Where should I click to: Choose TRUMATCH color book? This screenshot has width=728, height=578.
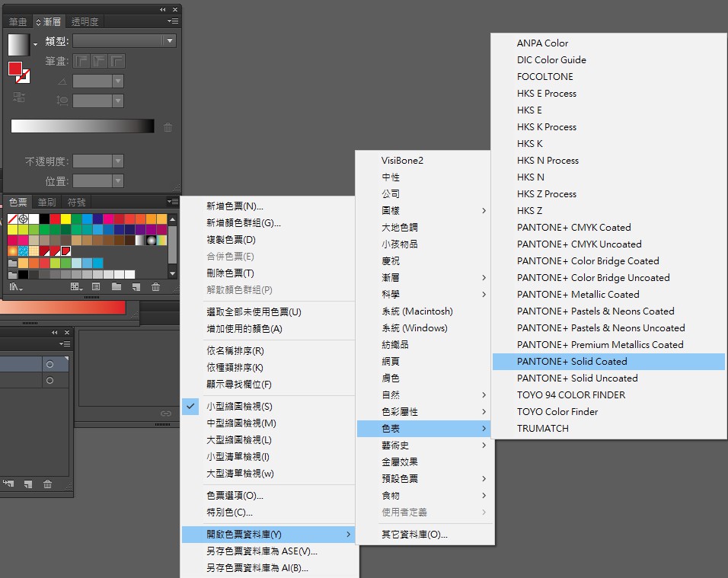click(x=608, y=428)
